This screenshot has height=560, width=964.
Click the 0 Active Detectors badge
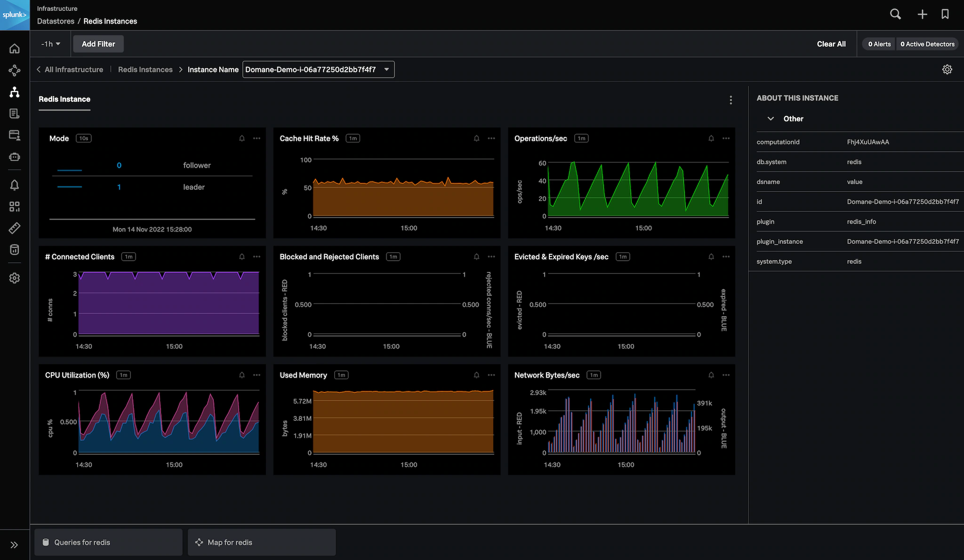coord(927,44)
